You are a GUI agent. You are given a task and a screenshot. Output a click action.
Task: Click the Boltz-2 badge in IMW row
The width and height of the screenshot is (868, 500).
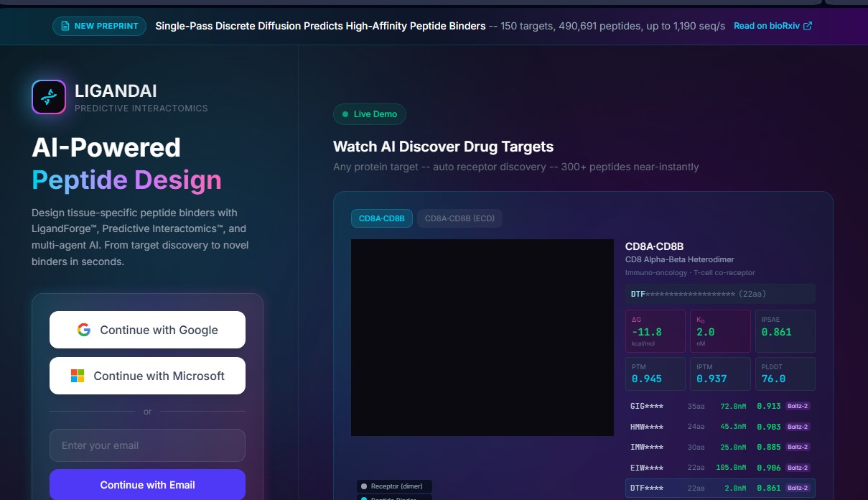tap(798, 447)
